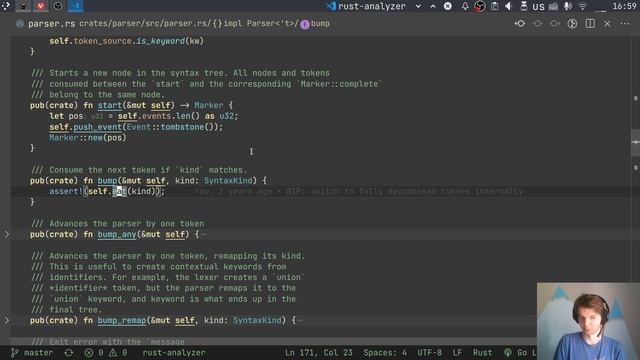
Task: Click the webcam video overlay
Action: pos(588,321)
